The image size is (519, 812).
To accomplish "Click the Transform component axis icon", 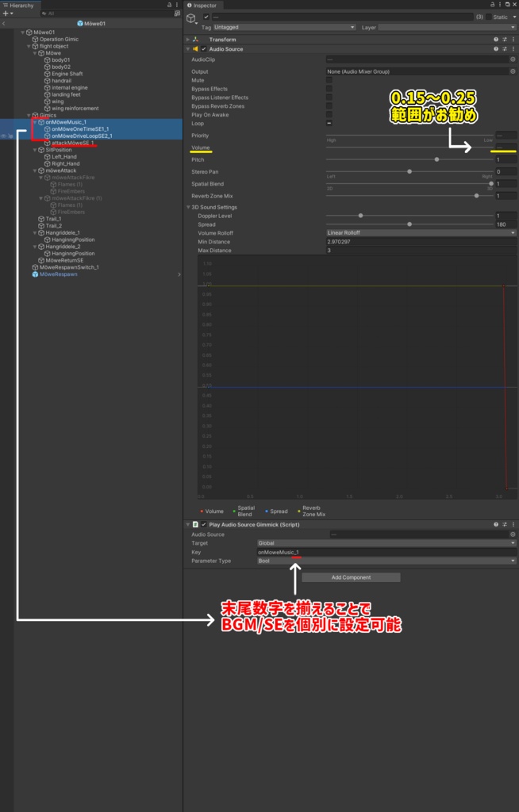I will coord(196,40).
